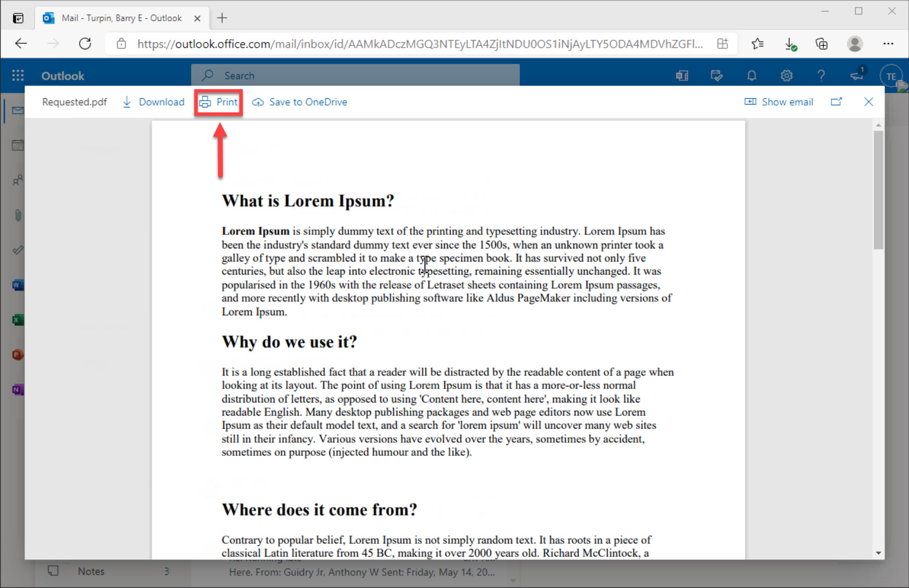Click the TE account profile avatar
909x588 pixels.
coord(891,77)
